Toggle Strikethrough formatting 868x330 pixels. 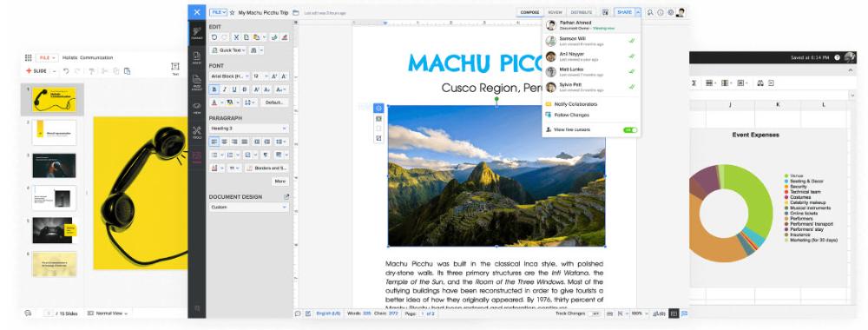[x=244, y=89]
